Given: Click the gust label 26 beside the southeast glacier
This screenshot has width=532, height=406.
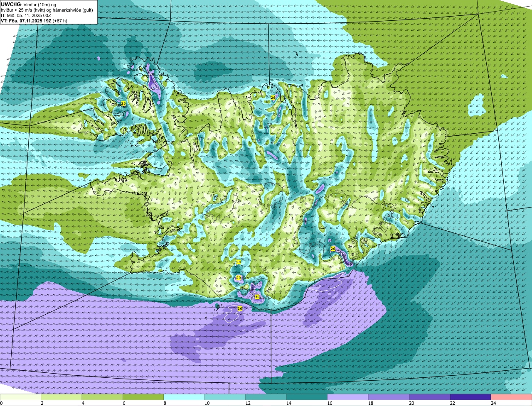Looking at the screenshot, I should (333, 248).
